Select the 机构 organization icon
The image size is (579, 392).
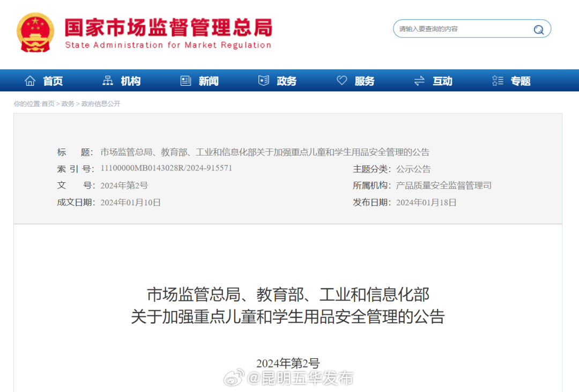click(108, 80)
